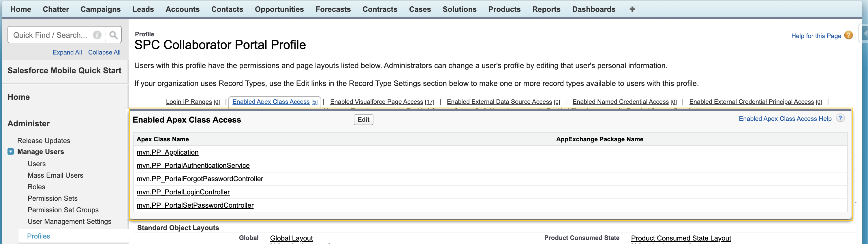Select Profiles in the sidebar
Viewport: 868px width, 244px height.
38,236
